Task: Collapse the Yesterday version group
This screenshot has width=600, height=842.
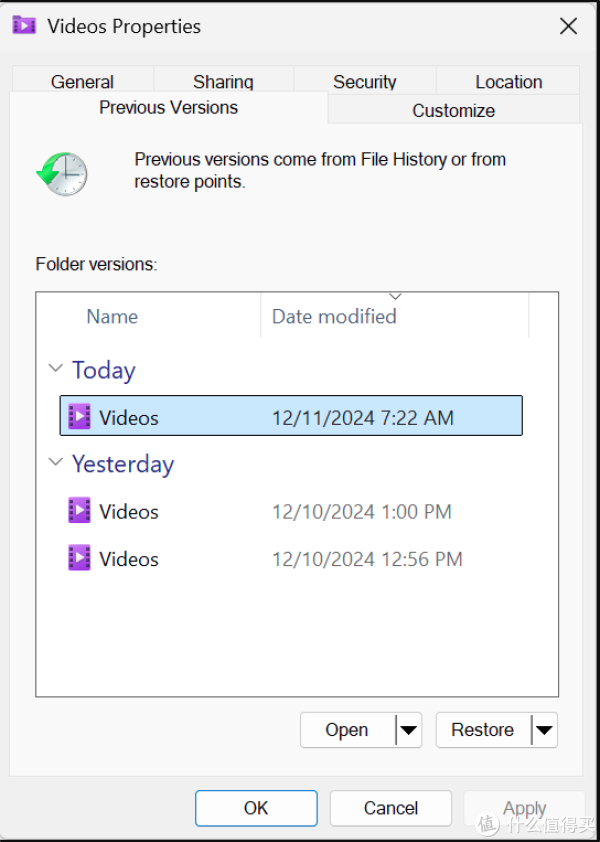Action: click(56, 462)
